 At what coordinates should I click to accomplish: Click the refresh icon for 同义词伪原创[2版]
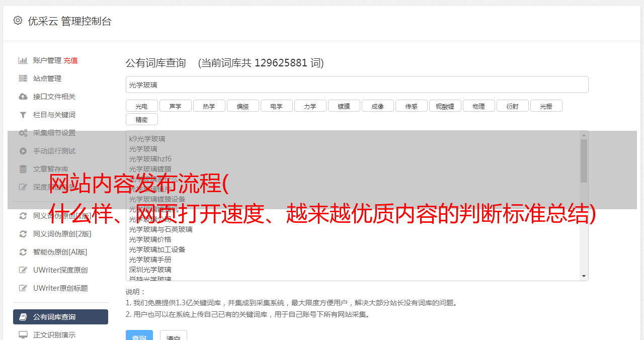click(23, 234)
